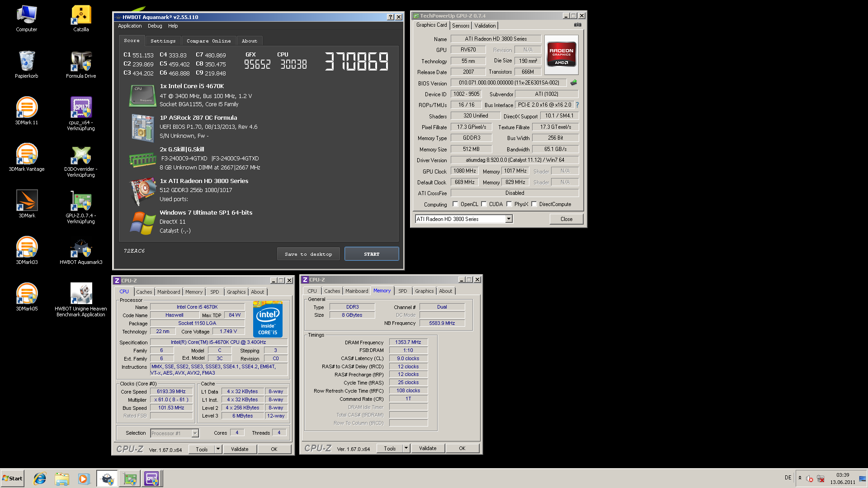This screenshot has height=488, width=868.
Task: Open the Sensors tab in GPU-Z
Action: click(461, 26)
